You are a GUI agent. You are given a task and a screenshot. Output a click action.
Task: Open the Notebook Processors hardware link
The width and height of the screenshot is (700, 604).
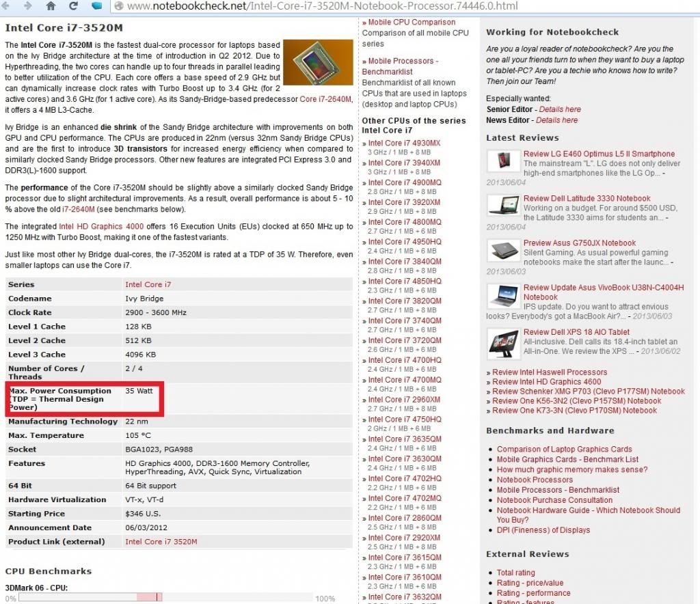click(x=535, y=480)
